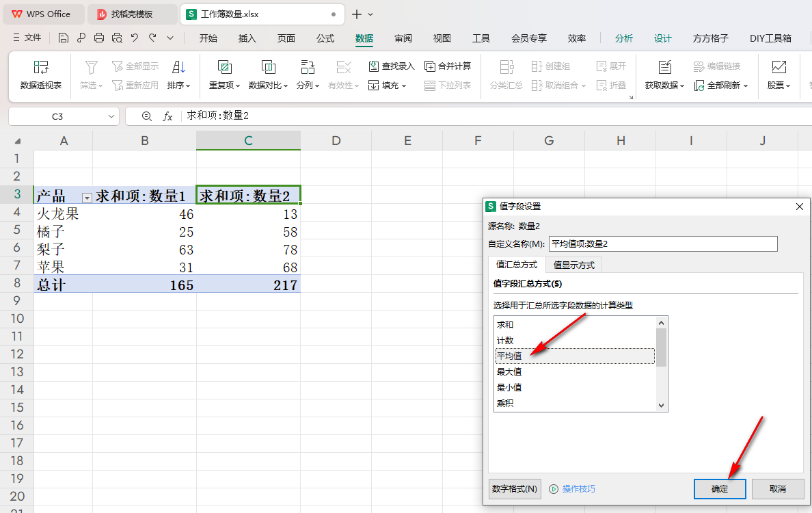Select 最大值 in the calculation list

[574, 371]
